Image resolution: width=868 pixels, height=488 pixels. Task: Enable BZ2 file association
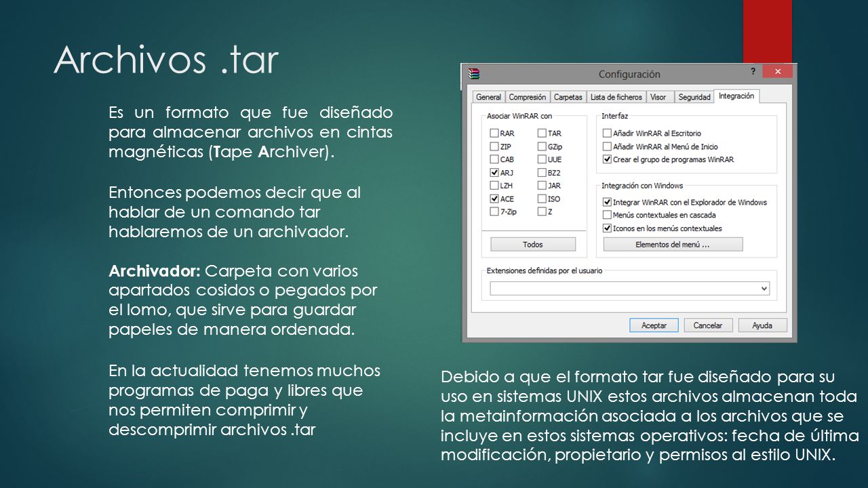[542, 173]
